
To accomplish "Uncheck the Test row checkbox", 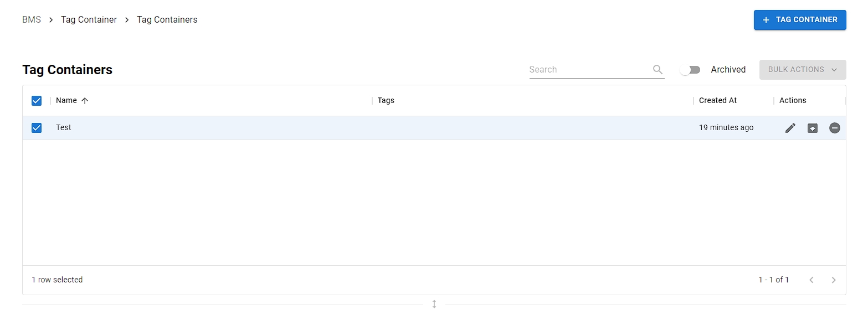I will pos(37,128).
